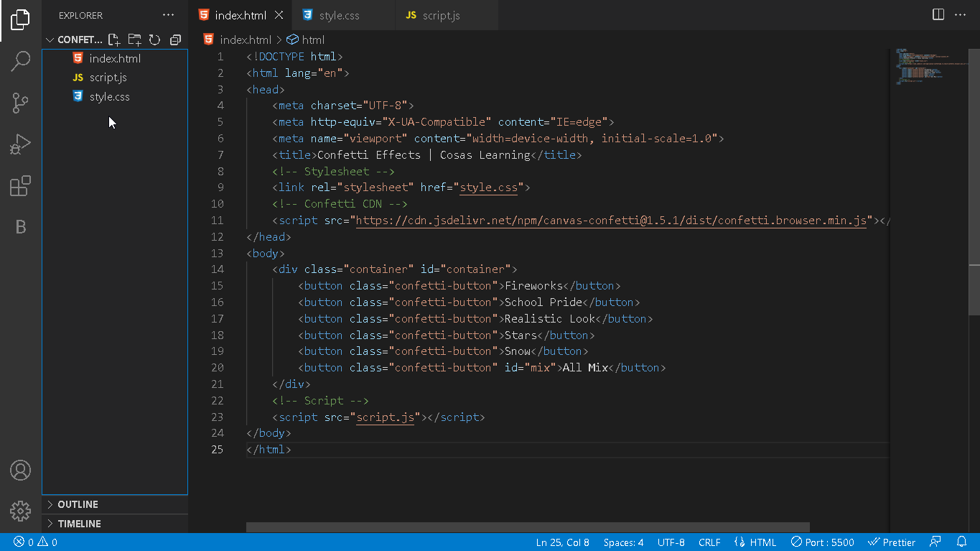The height and width of the screenshot is (551, 980).
Task: Open the Source Control view
Action: [x=19, y=103]
